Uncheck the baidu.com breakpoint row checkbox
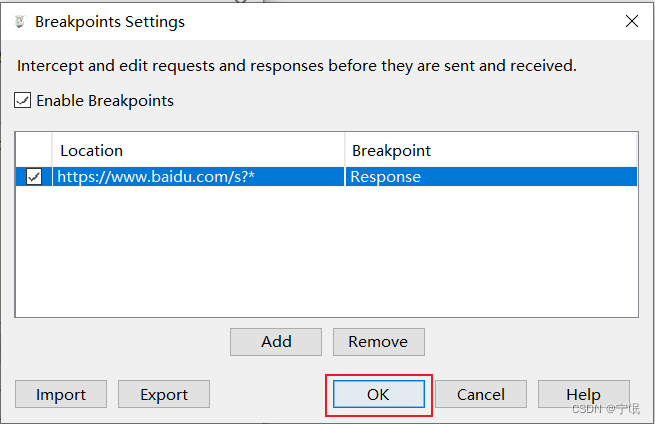The height and width of the screenshot is (424, 655). (34, 177)
